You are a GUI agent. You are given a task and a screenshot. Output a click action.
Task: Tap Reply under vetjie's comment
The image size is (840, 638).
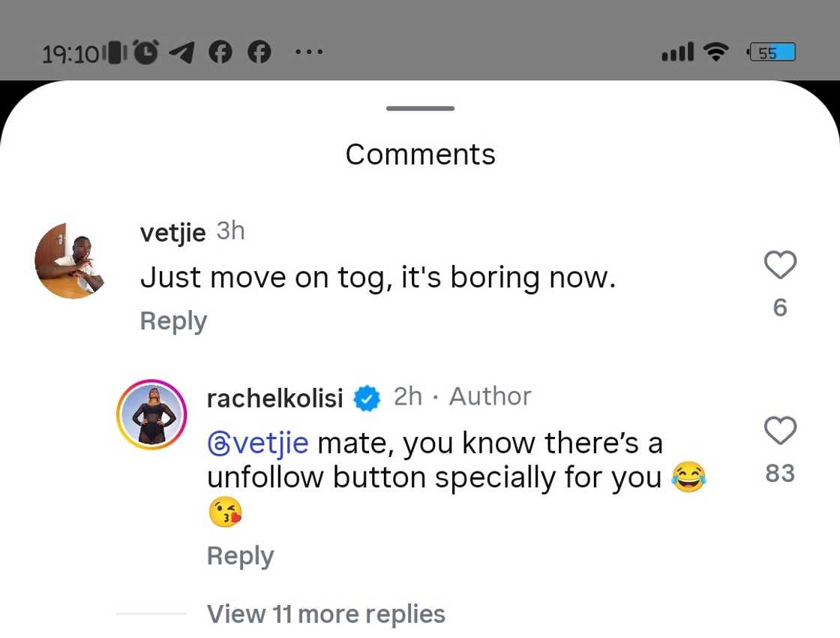tap(173, 321)
